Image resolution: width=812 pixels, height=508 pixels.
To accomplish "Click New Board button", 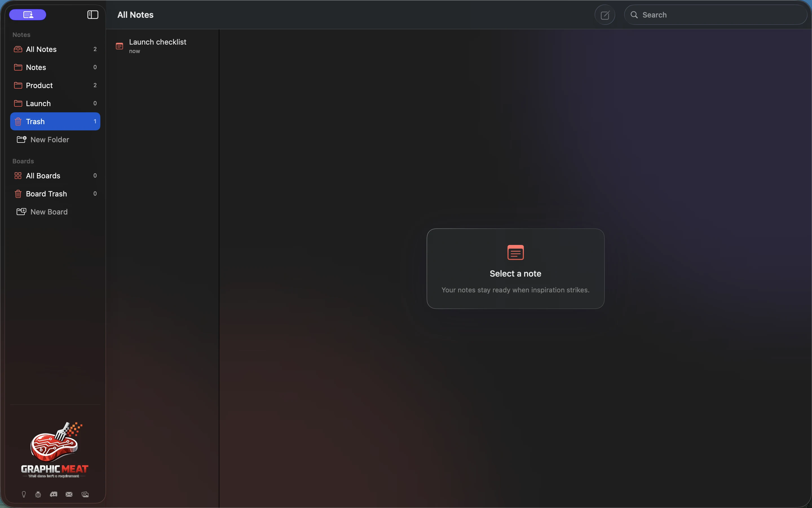I will (42, 212).
